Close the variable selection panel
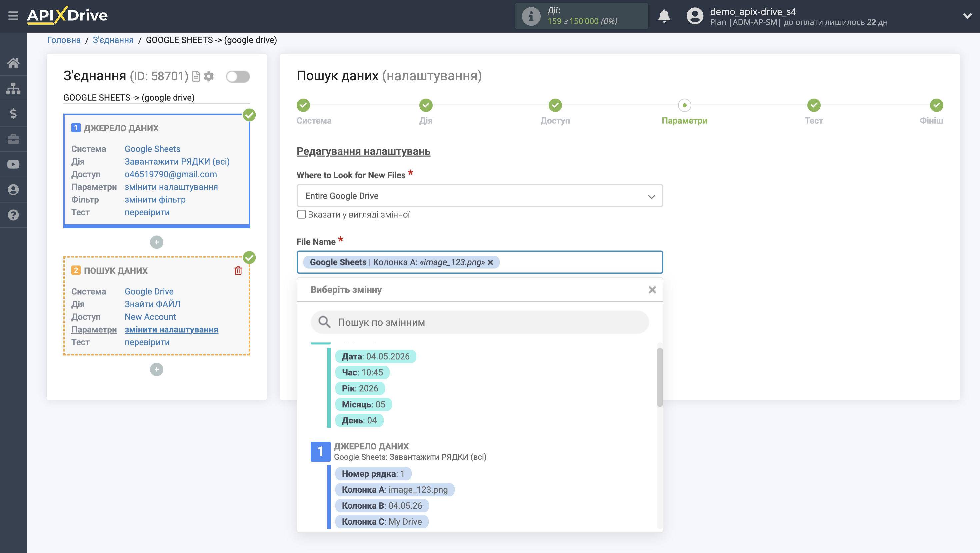The height and width of the screenshot is (553, 980). pyautogui.click(x=652, y=290)
